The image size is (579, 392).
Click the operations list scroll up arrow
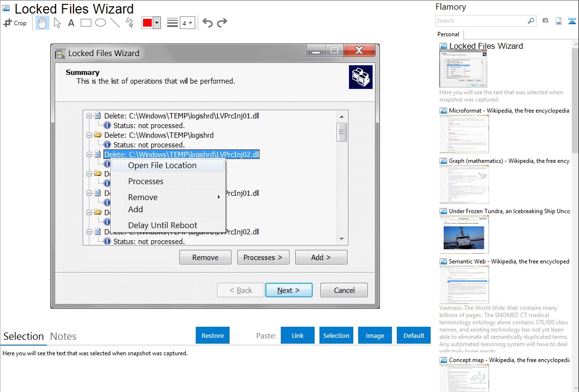pos(342,117)
